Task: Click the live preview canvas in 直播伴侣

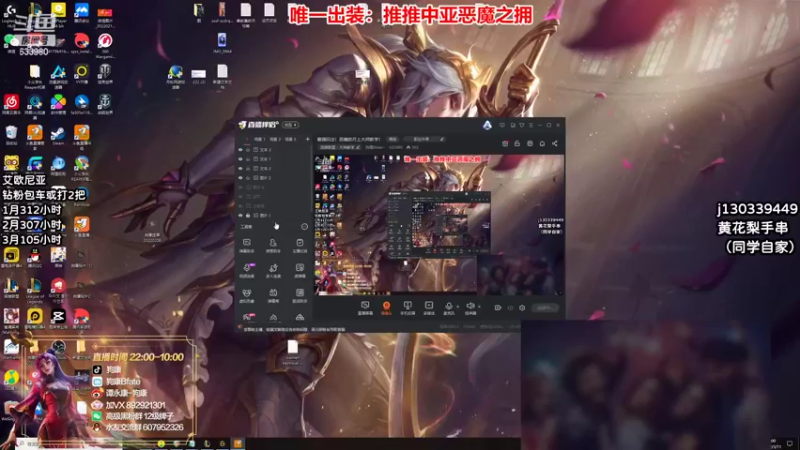Action: (439, 225)
